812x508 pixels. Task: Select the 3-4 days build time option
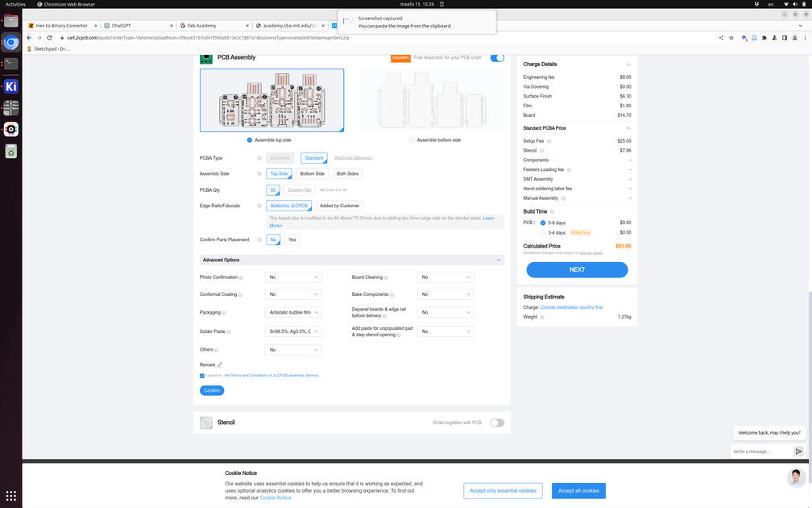(543, 232)
